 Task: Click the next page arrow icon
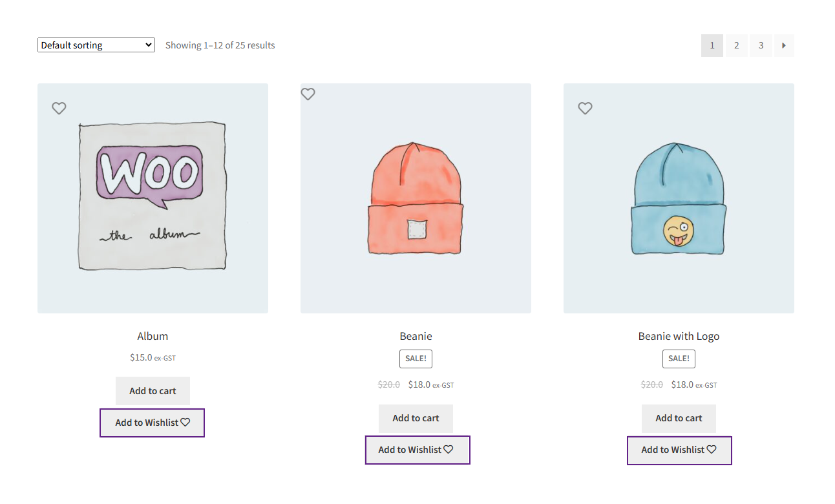pyautogui.click(x=784, y=45)
